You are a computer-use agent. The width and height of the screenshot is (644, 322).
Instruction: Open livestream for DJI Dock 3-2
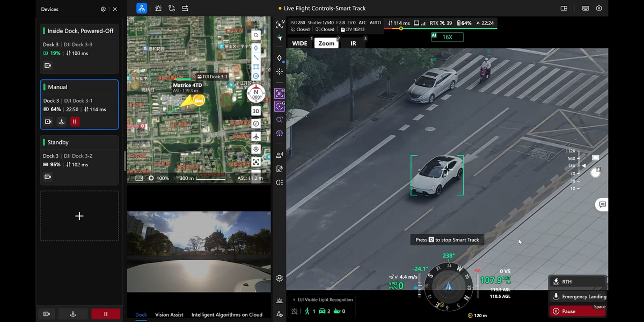click(x=48, y=177)
